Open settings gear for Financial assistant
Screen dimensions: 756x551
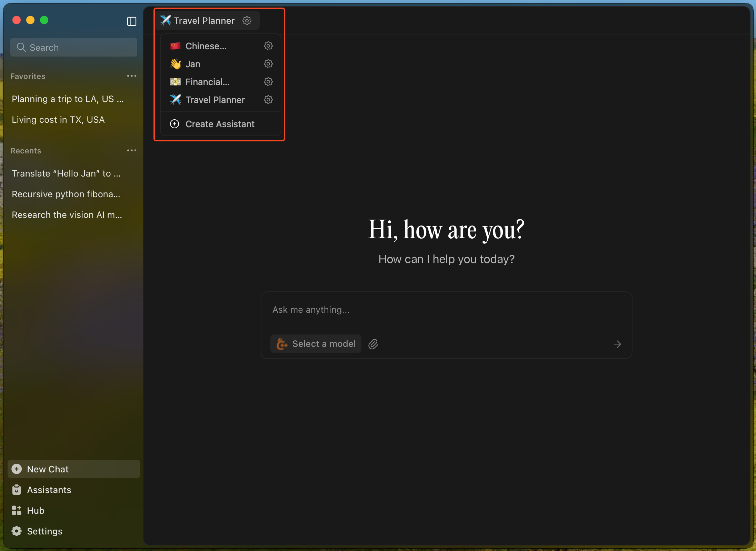click(268, 82)
